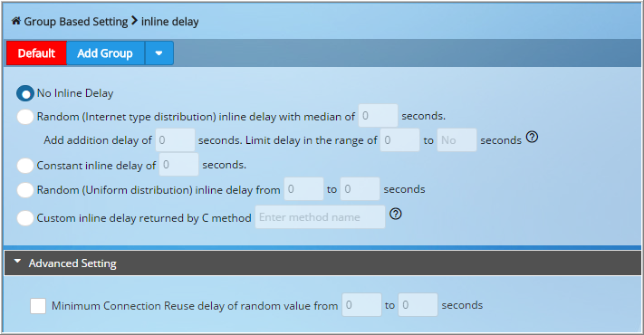Click the constant inline delay seconds field
Viewport: 644px width, 335px height.
pos(178,164)
